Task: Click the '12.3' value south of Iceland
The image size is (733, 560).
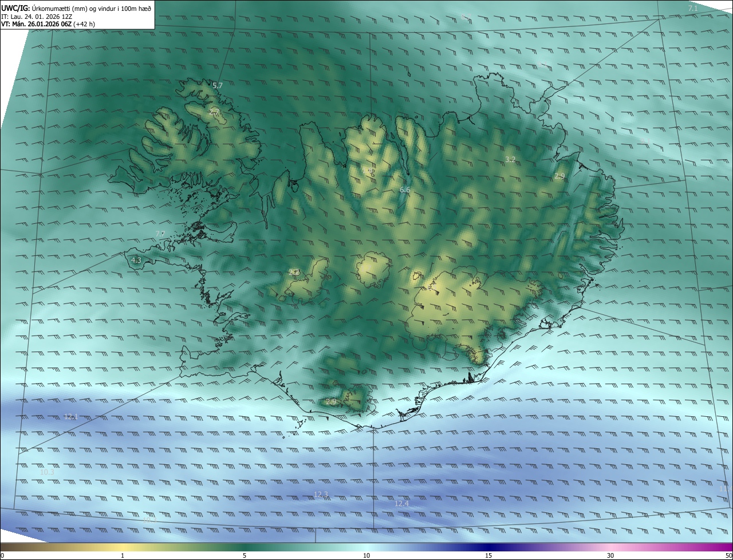Action: [321, 494]
